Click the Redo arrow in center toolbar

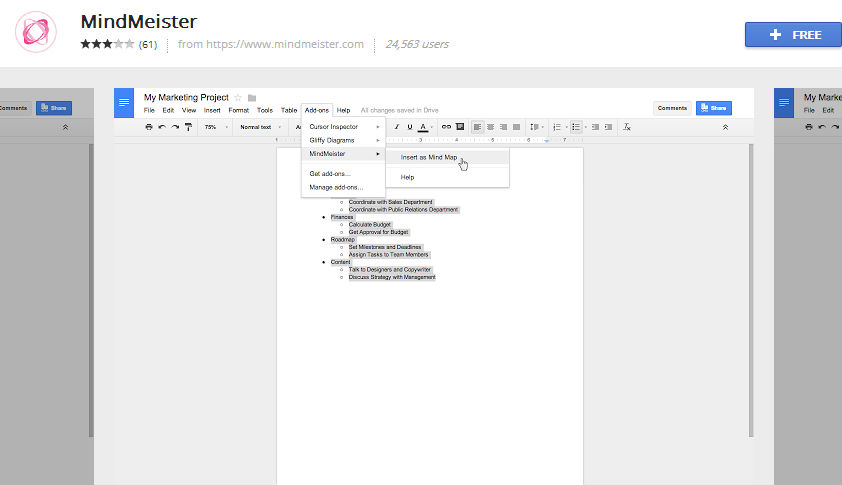tap(175, 127)
